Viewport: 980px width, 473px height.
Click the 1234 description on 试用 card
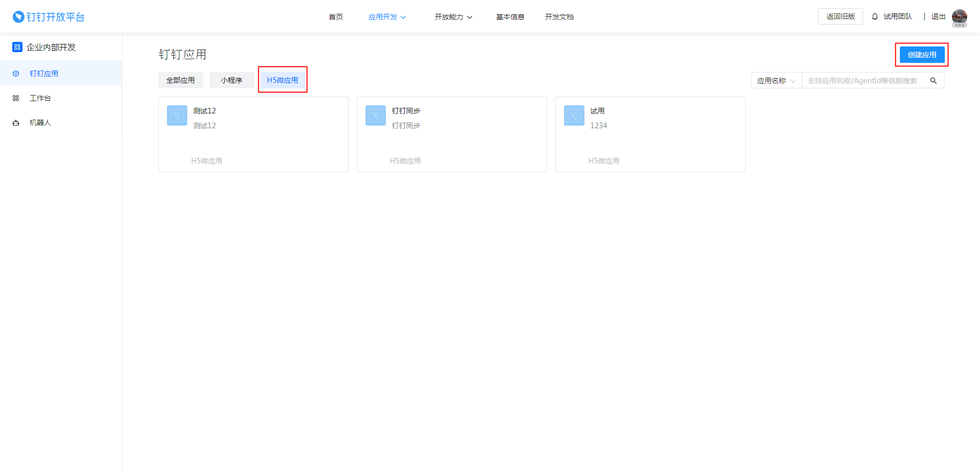coord(599,126)
